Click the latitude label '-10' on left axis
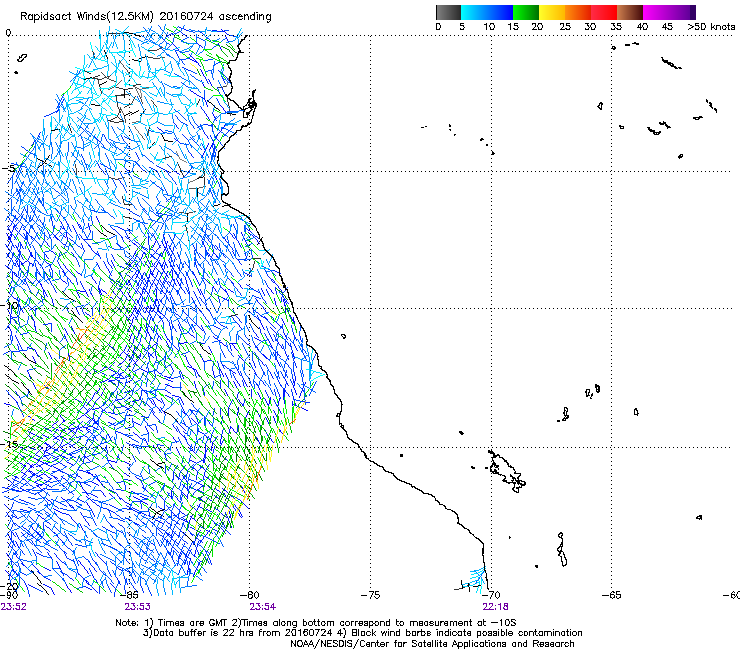Image resolution: width=740 pixels, height=650 pixels. pyautogui.click(x=9, y=305)
